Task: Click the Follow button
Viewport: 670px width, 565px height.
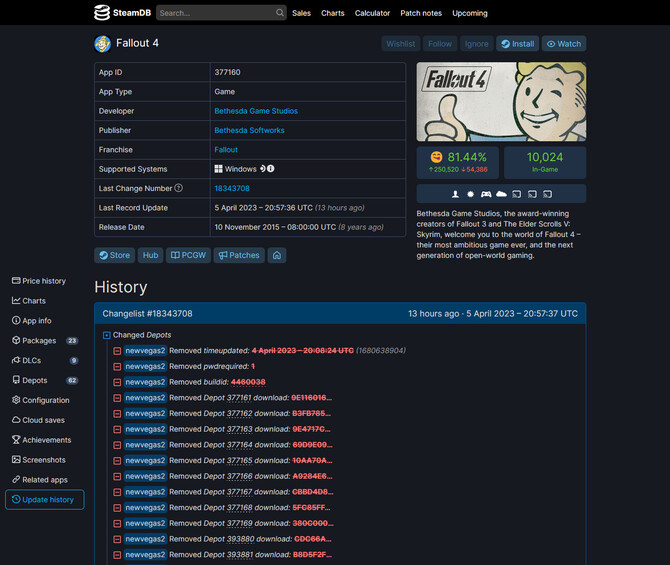Action: coord(440,44)
